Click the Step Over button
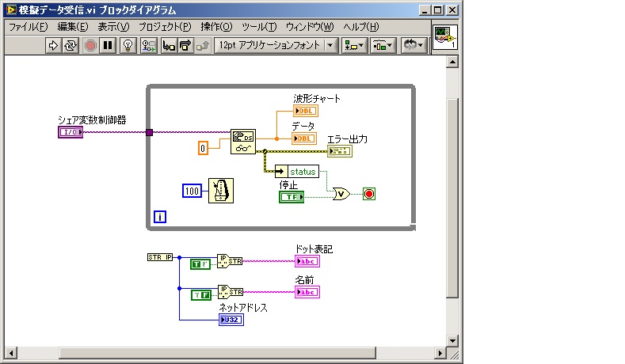625x364 pixels. (x=185, y=45)
